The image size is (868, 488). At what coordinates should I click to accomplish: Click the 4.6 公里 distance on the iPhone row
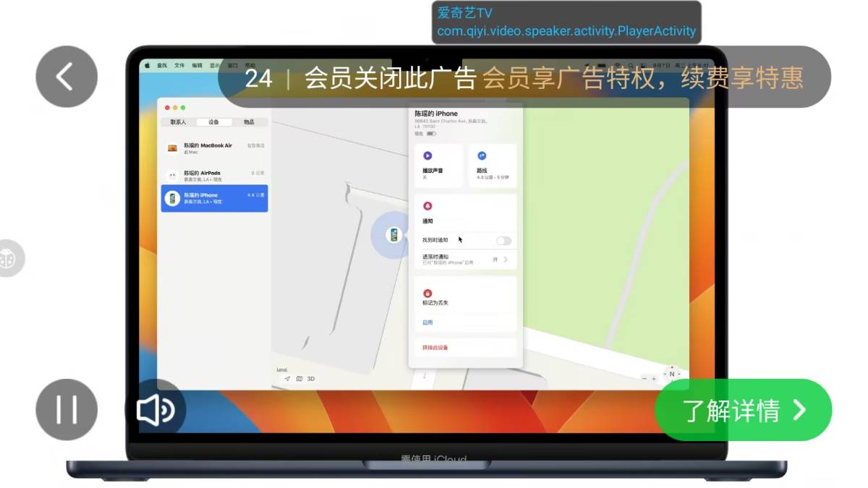256,195
